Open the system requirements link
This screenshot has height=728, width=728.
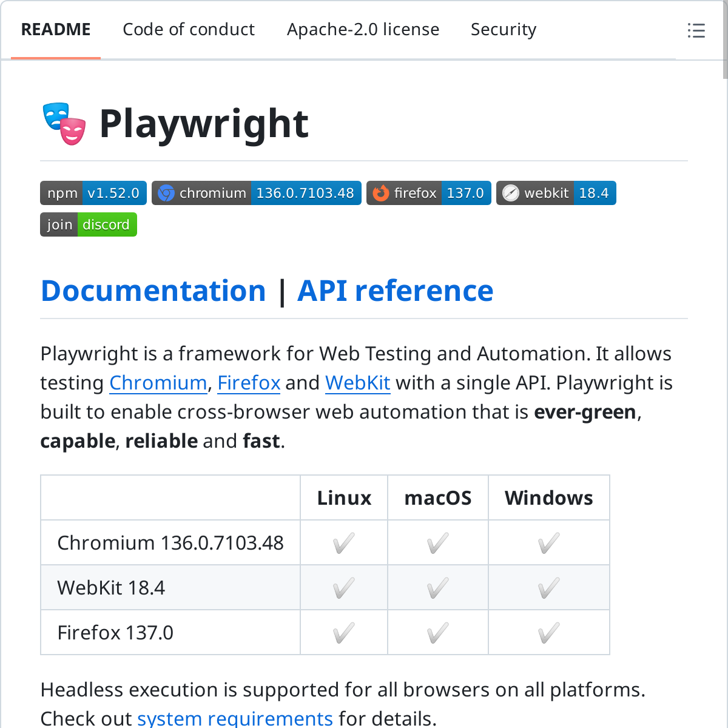235,718
